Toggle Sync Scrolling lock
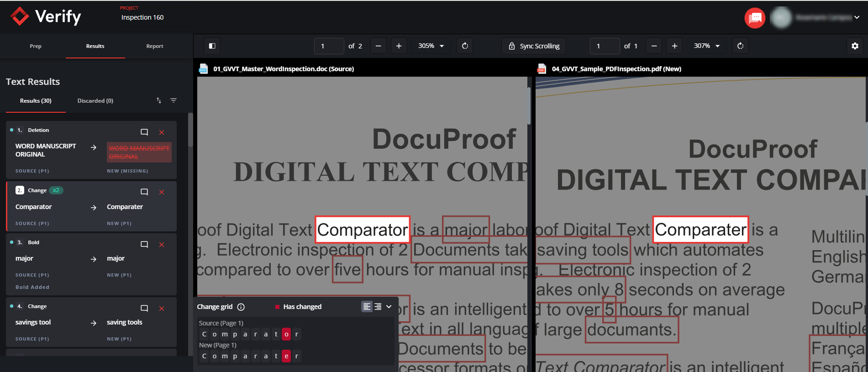This screenshot has height=372, width=868. pos(534,46)
